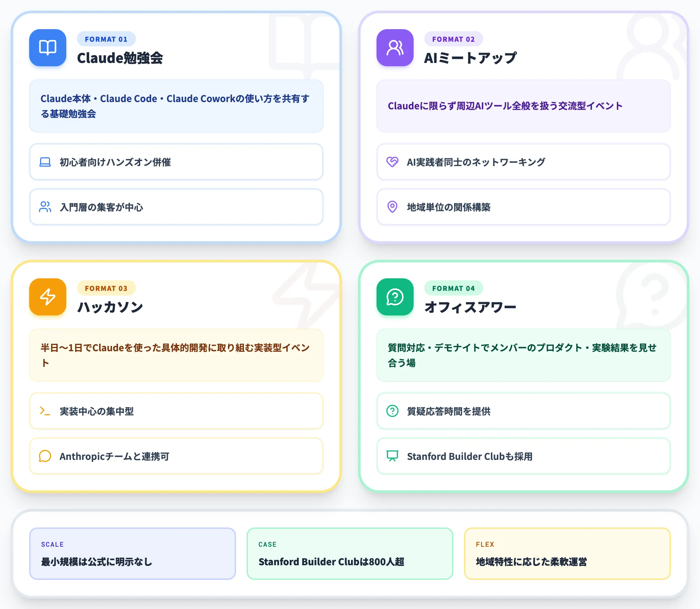Click the text 地域特性に応じた柔軟運営
This screenshot has width=700, height=609.
click(x=531, y=562)
